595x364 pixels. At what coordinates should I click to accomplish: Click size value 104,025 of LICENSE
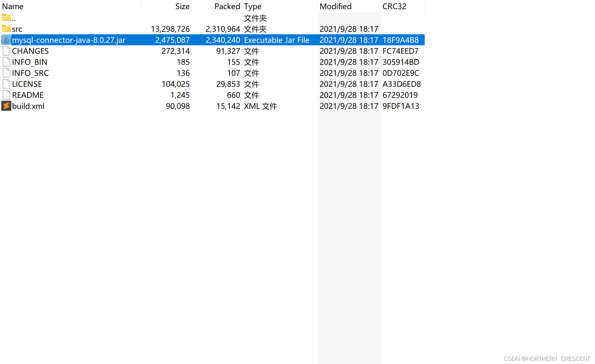[x=176, y=84]
